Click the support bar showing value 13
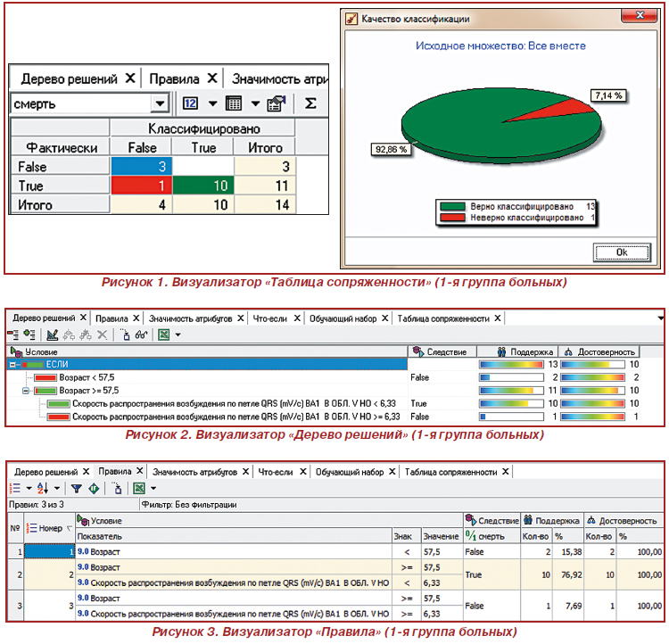The width and height of the screenshot is (669, 644). click(x=511, y=365)
